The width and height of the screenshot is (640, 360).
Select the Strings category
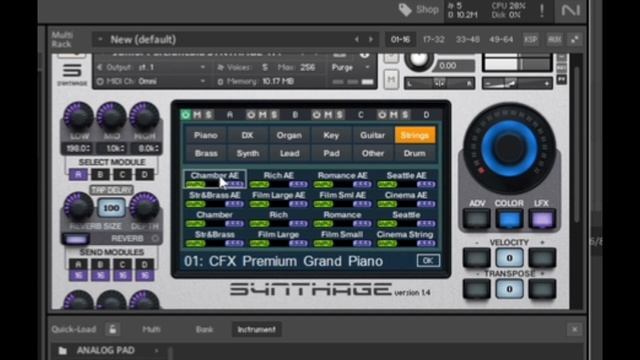click(414, 135)
